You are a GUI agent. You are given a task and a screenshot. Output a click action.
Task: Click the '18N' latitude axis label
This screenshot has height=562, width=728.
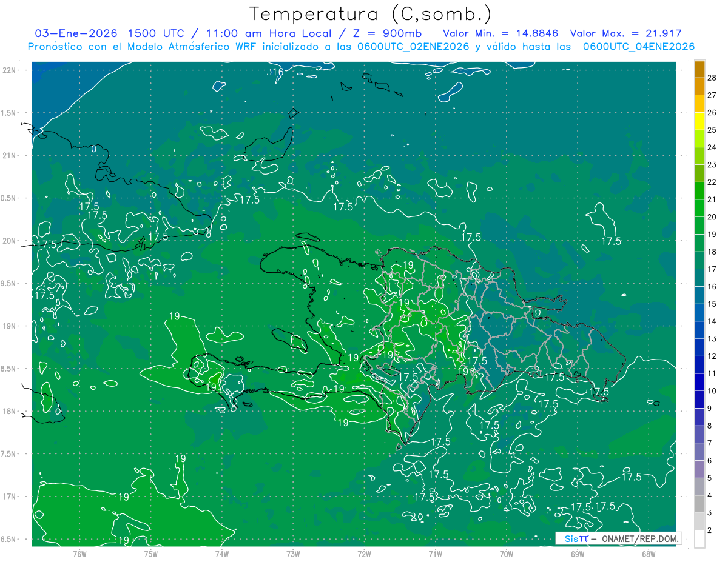click(10, 411)
